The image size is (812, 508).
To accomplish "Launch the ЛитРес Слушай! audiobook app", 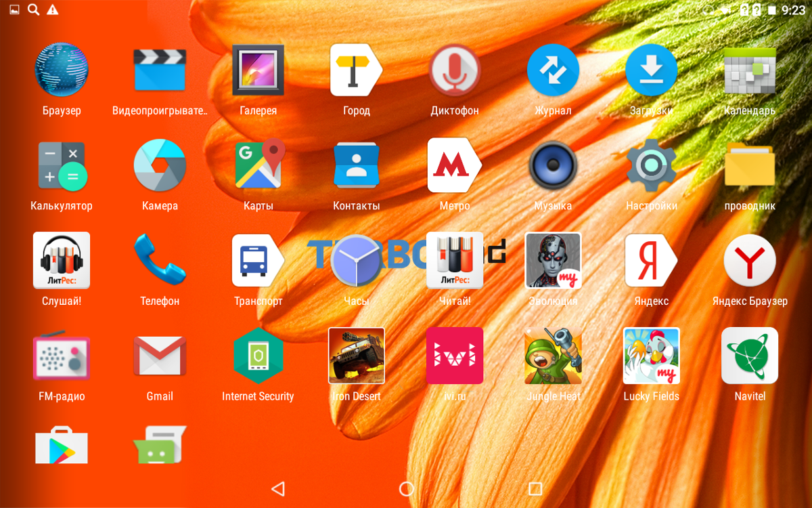I will 62,260.
